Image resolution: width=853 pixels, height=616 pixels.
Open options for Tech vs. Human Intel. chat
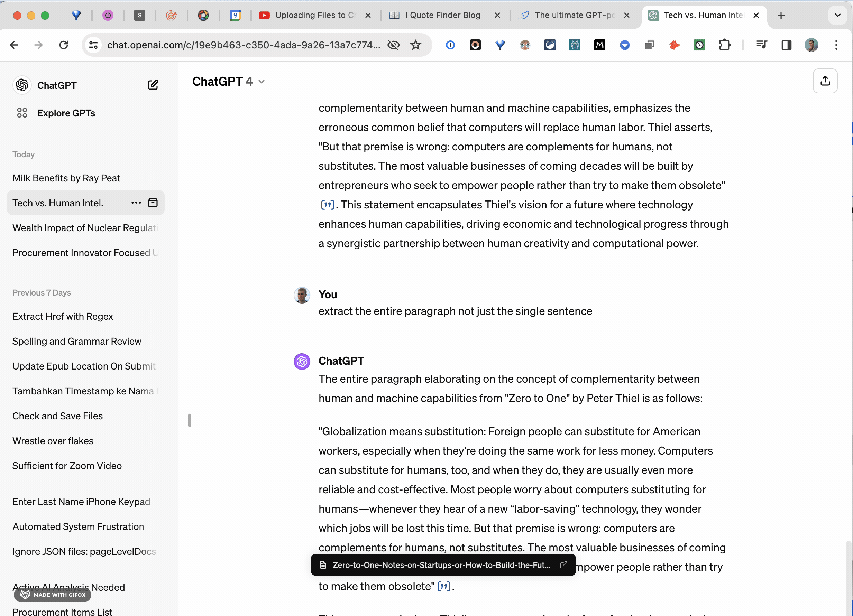point(136,203)
